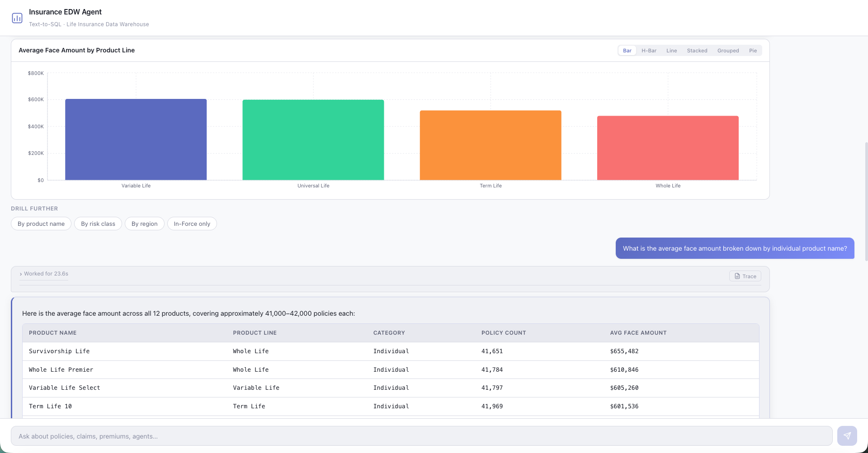The width and height of the screenshot is (868, 453).
Task: Focus the 'Ask about policies' input field
Action: tap(422, 436)
